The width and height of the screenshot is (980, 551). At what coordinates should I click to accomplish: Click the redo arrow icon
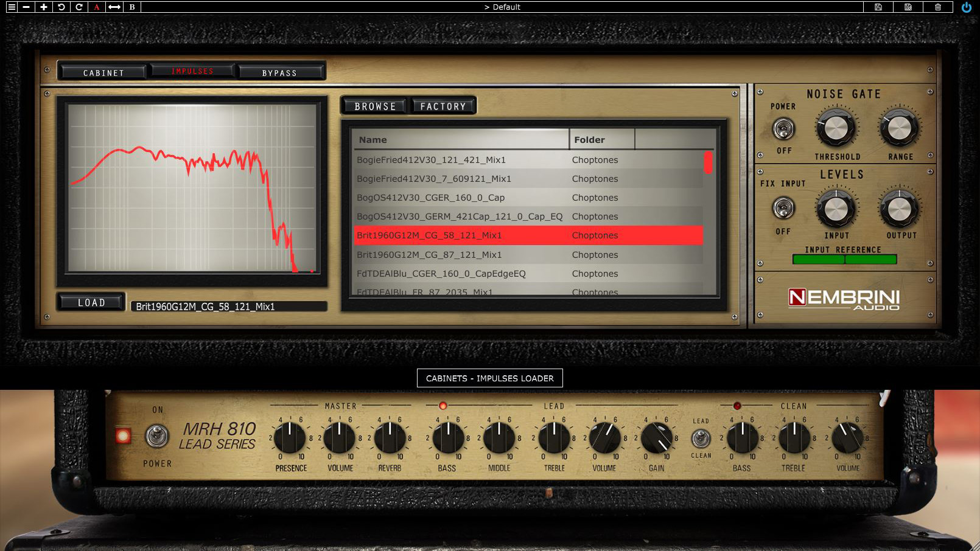tap(77, 7)
